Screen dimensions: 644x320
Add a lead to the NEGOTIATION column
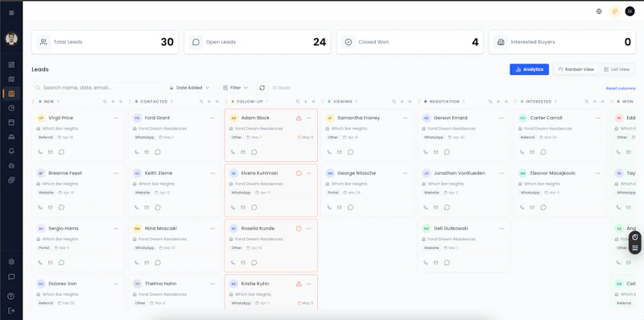click(x=498, y=102)
